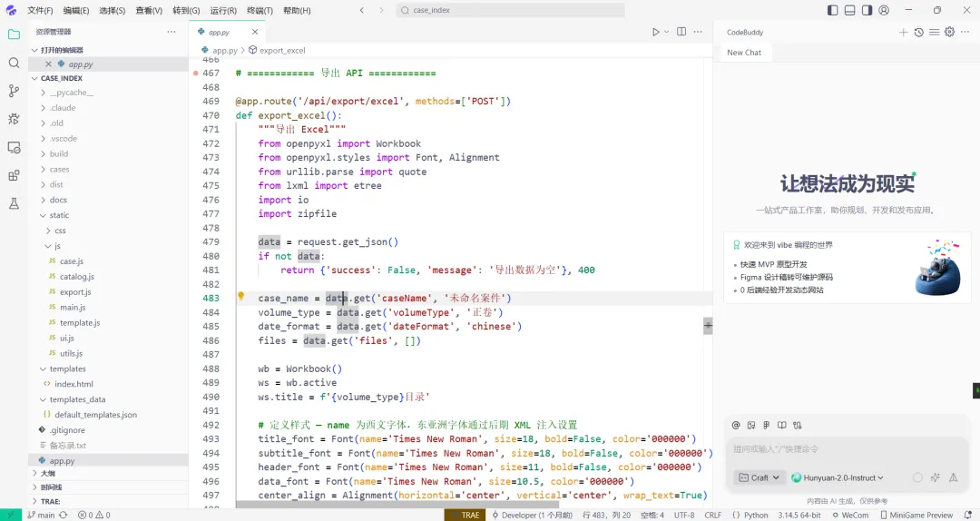Toggle the secondary side bar layout button
980x521 pixels.
(x=867, y=10)
